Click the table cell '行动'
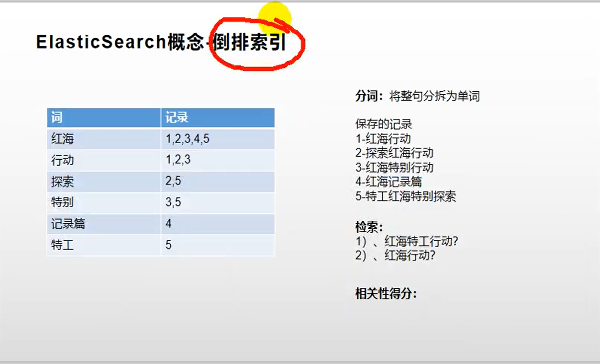The width and height of the screenshot is (600, 364). click(104, 160)
